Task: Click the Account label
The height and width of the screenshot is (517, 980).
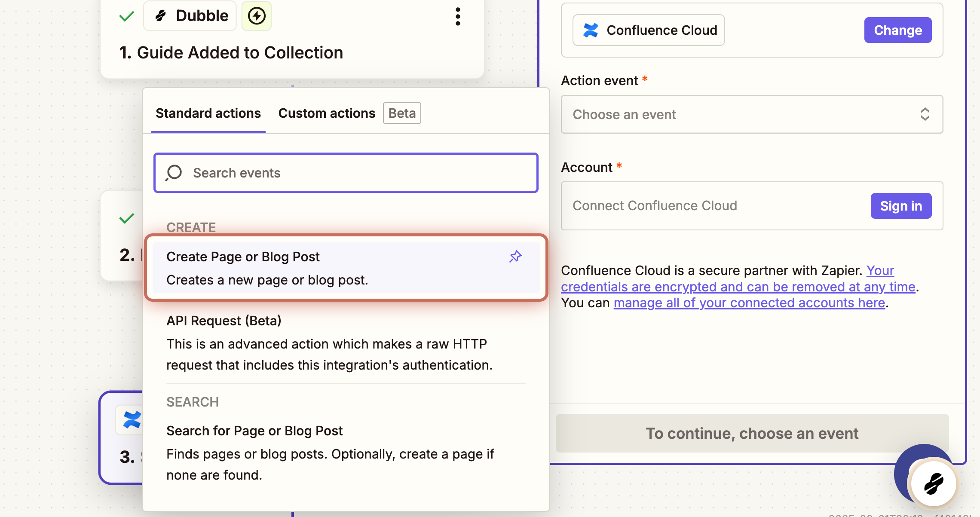Action: 587,168
